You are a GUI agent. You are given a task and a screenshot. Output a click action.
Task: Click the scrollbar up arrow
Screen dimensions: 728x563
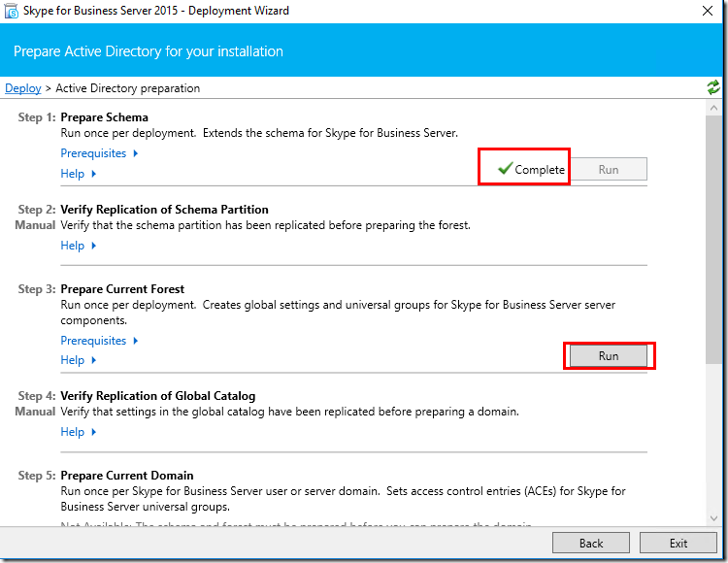coord(713,108)
